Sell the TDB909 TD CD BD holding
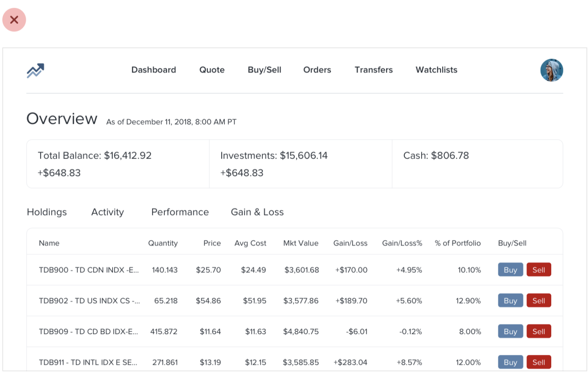 (538, 331)
